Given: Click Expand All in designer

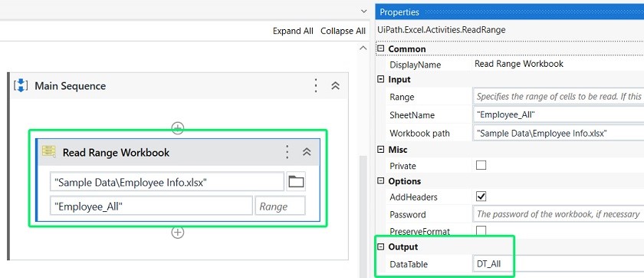Looking at the screenshot, I should [293, 31].
